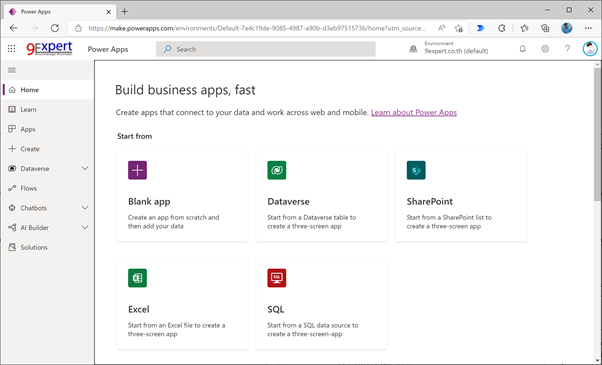Click the Create plus icon
The width and height of the screenshot is (602, 365).
click(x=12, y=149)
